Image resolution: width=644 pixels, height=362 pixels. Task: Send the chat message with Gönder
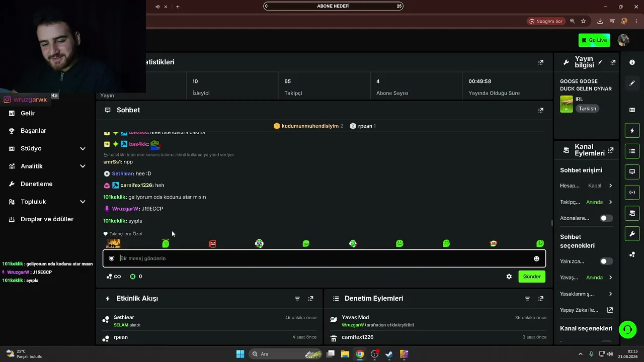pos(532,277)
